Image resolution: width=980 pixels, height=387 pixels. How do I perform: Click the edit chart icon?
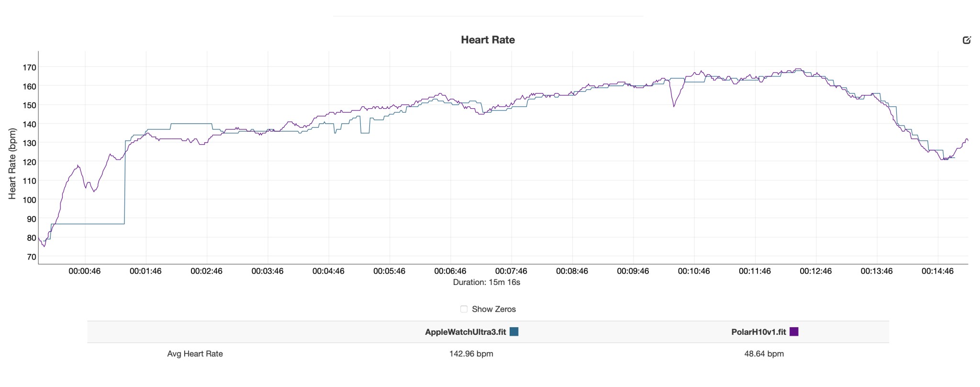click(967, 40)
